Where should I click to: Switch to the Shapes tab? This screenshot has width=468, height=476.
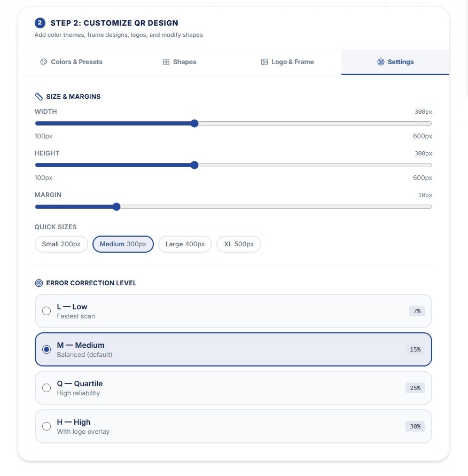click(x=180, y=62)
